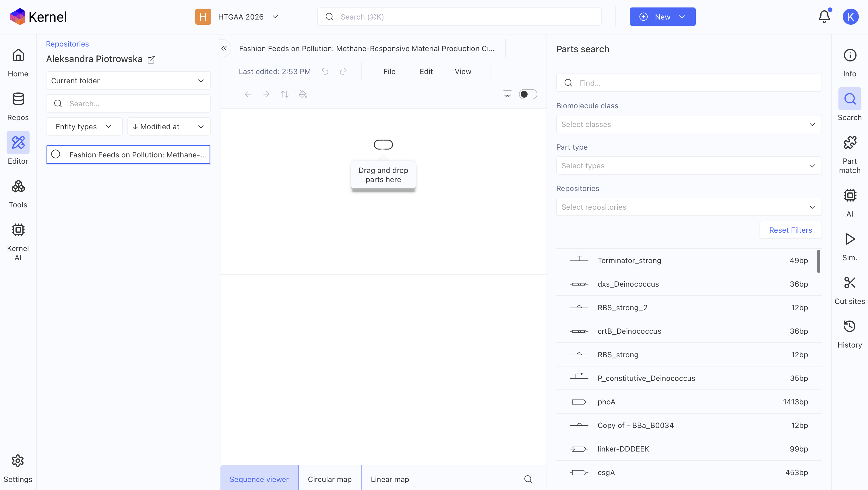Click the Reset Filters button

coord(790,230)
